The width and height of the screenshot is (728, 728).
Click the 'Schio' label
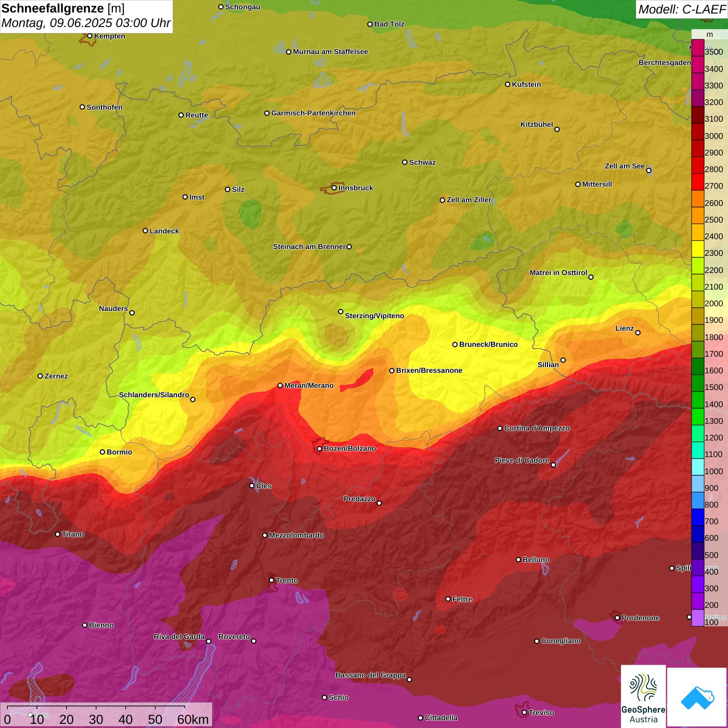pyautogui.click(x=339, y=697)
